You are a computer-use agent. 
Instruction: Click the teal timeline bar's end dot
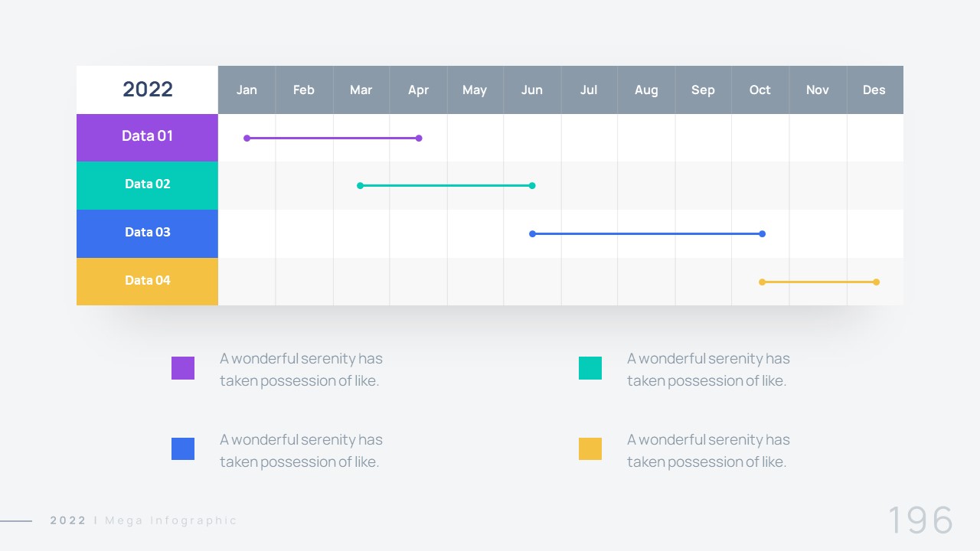click(532, 185)
